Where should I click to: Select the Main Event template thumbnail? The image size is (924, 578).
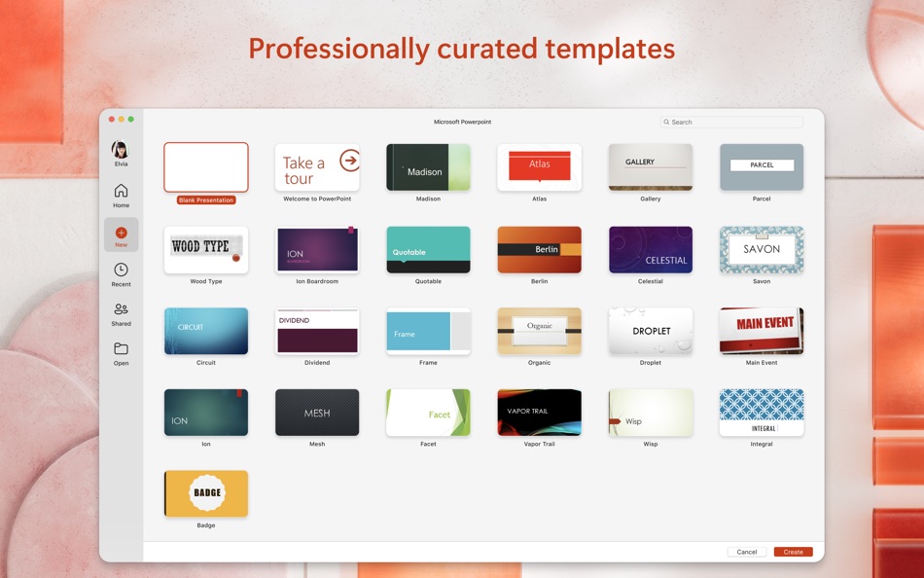pyautogui.click(x=762, y=331)
